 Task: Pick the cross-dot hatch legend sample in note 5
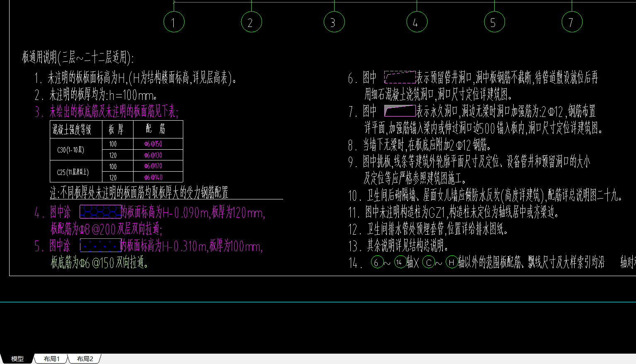(x=100, y=245)
